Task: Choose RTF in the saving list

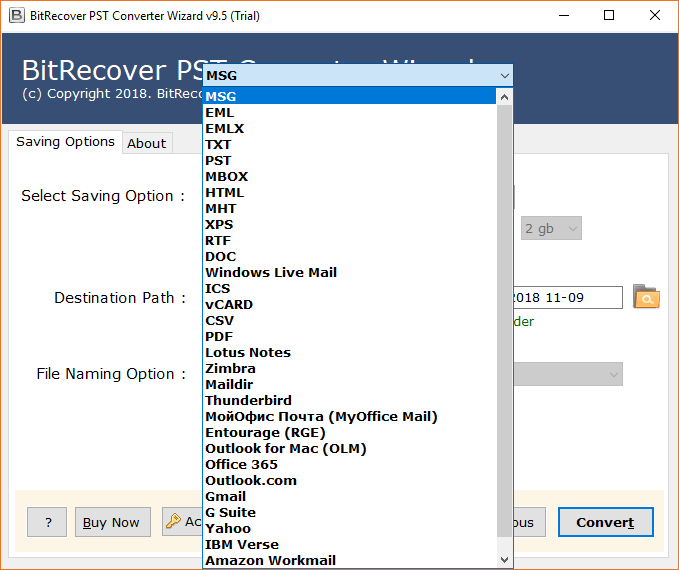Action: point(349,240)
